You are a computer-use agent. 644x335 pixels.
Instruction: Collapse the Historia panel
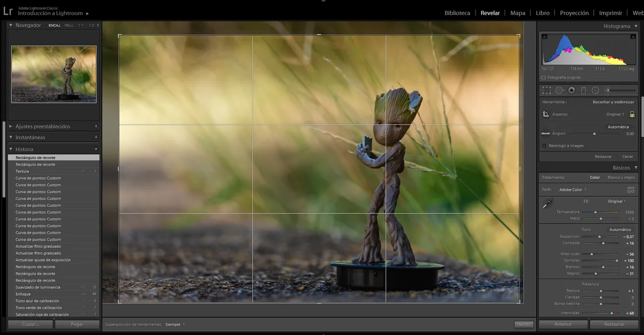[x=11, y=149]
